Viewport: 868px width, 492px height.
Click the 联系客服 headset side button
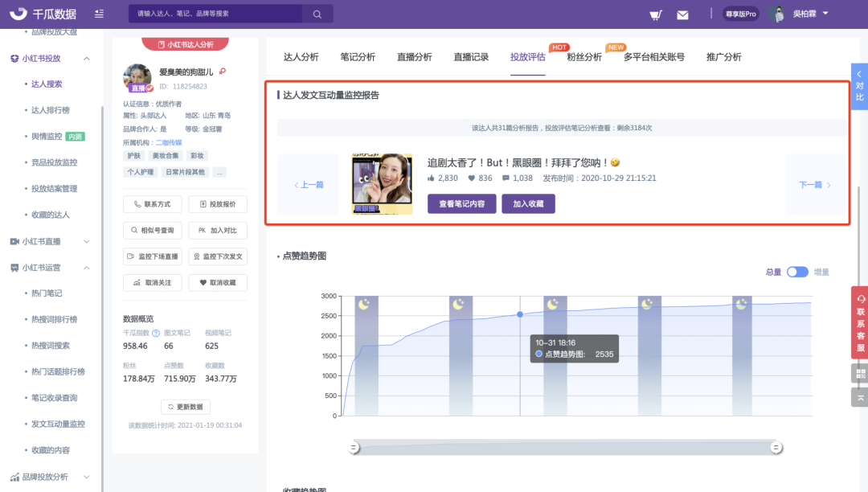point(860,322)
